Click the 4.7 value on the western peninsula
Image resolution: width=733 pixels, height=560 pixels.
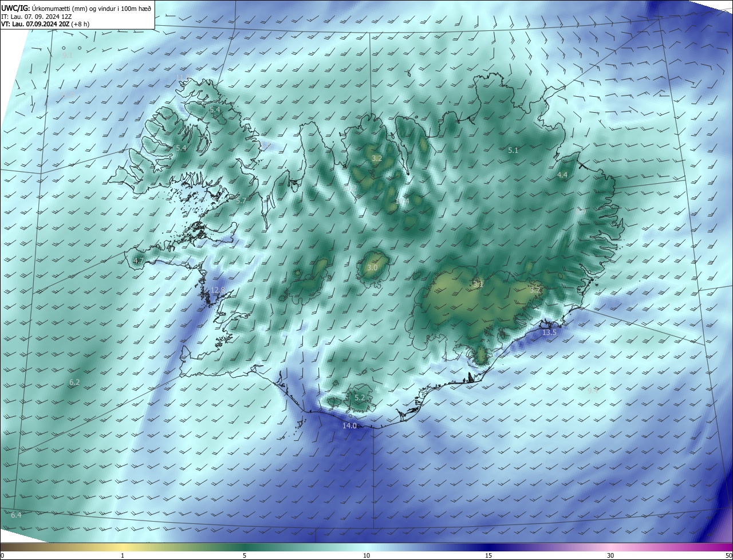(x=139, y=261)
